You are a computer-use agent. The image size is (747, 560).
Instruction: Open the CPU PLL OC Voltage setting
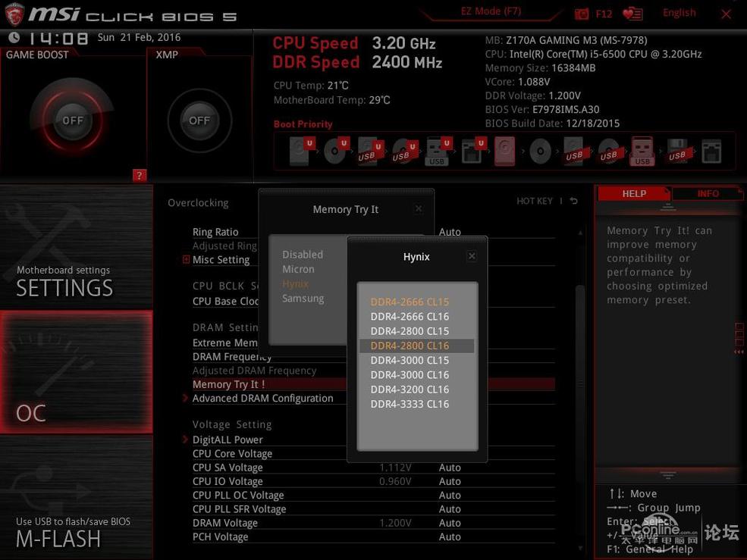pyautogui.click(x=373, y=496)
